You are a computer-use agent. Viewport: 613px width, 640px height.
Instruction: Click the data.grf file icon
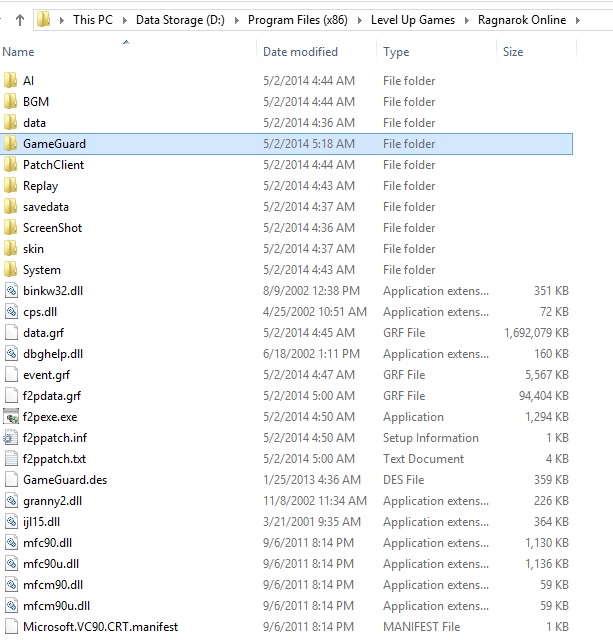[x=11, y=333]
